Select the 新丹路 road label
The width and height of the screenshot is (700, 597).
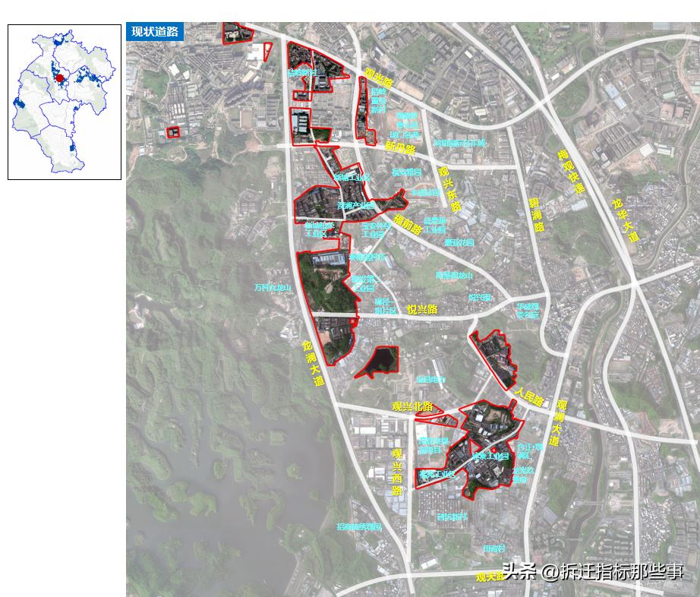[400, 148]
